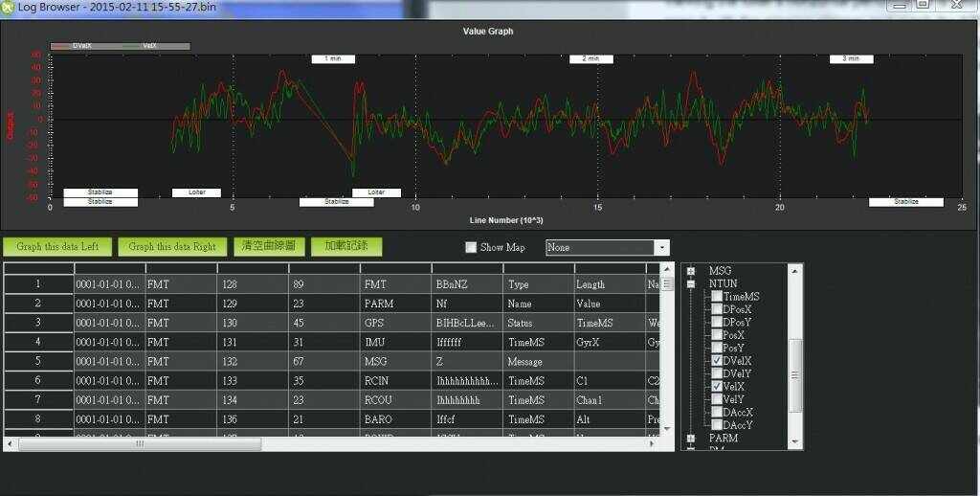This screenshot has height=496, width=980.
Task: Expand the MSG tree node
Action: click(691, 271)
